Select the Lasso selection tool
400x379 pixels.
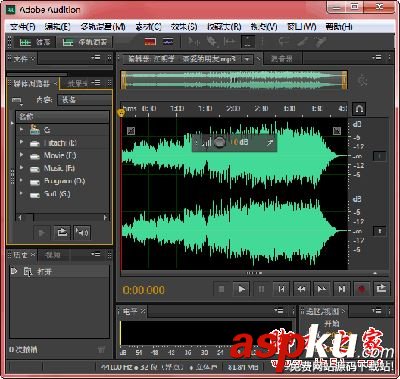(x=284, y=42)
